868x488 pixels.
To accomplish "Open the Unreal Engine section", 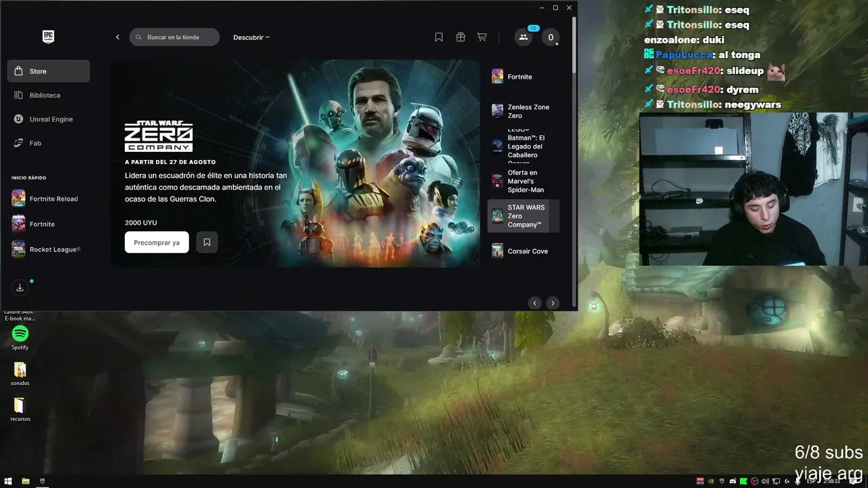I will [49, 119].
